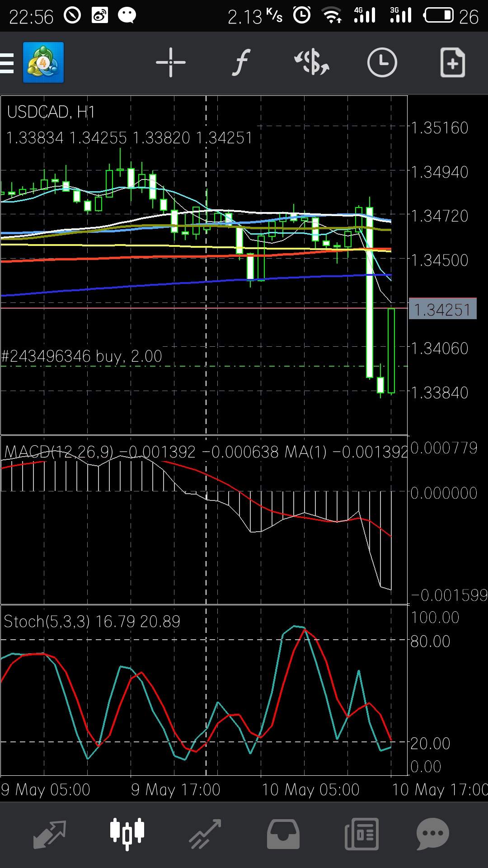Viewport: 488px width, 868px height.
Task: Tap the Wi-Fi status icon
Action: (332, 15)
